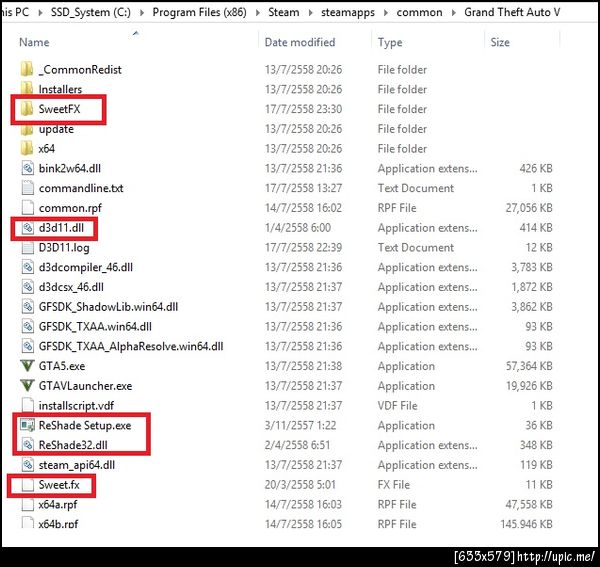Select the GFSDK_TXAA.win64.dll icon
This screenshot has height=567, width=600.
28,326
